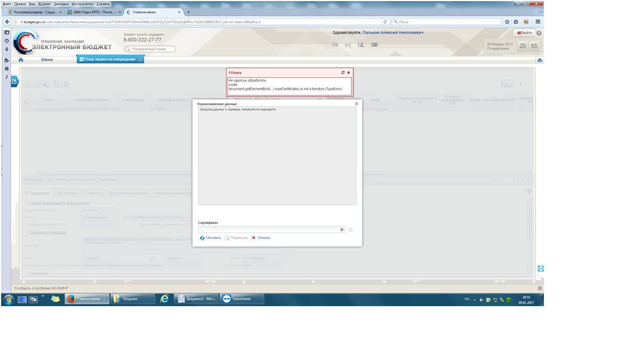Click the Обновить button in dialog
644x362 pixels.
click(x=210, y=237)
